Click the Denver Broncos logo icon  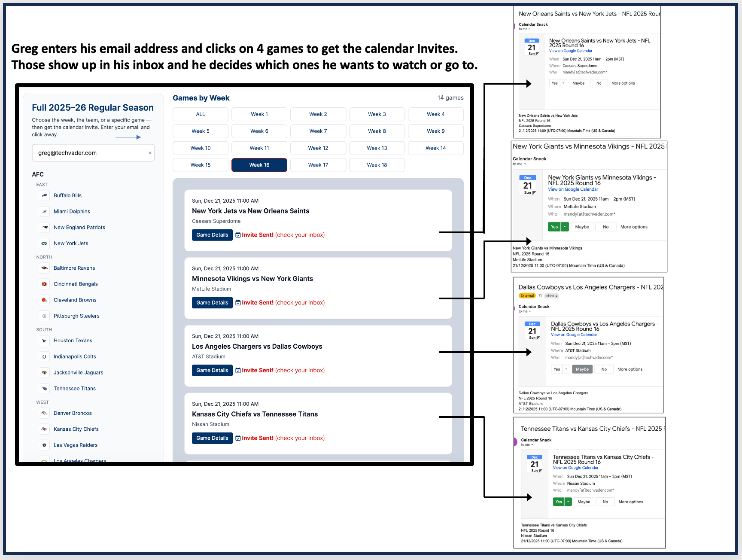click(x=44, y=413)
